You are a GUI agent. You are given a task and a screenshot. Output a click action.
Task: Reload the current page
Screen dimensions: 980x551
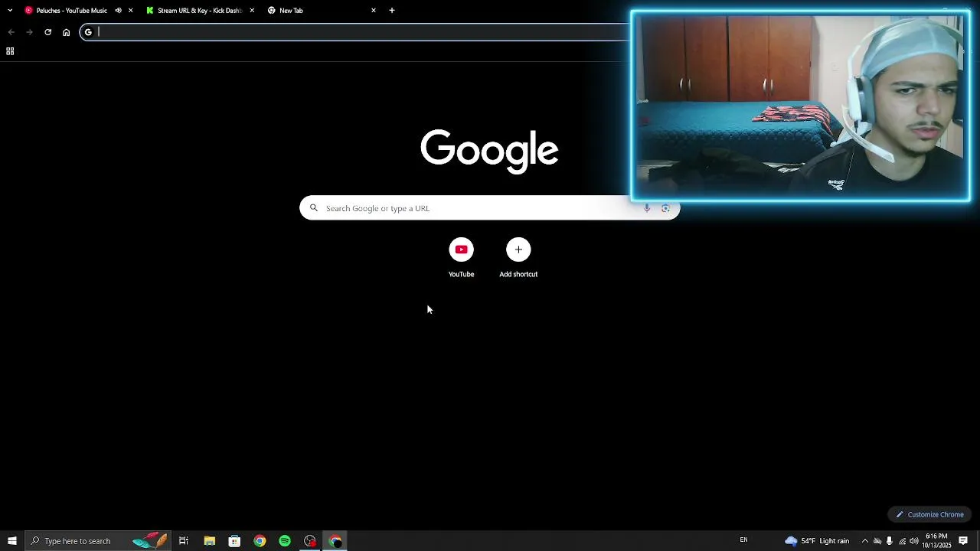click(x=47, y=32)
